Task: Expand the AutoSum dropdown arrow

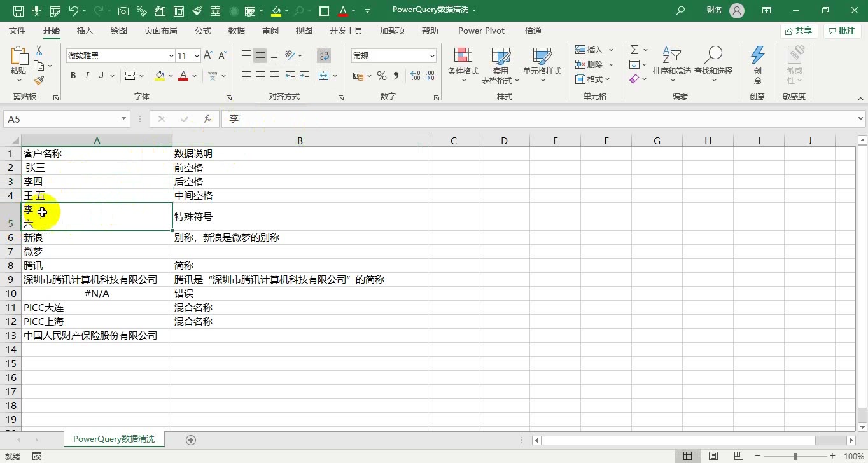Action: [x=645, y=50]
